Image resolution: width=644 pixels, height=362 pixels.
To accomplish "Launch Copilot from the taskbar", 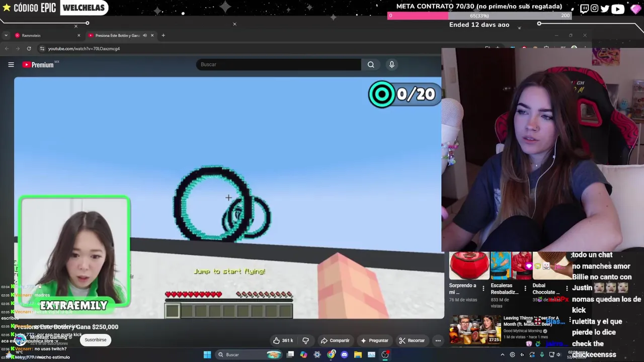I will pyautogui.click(x=303, y=354).
